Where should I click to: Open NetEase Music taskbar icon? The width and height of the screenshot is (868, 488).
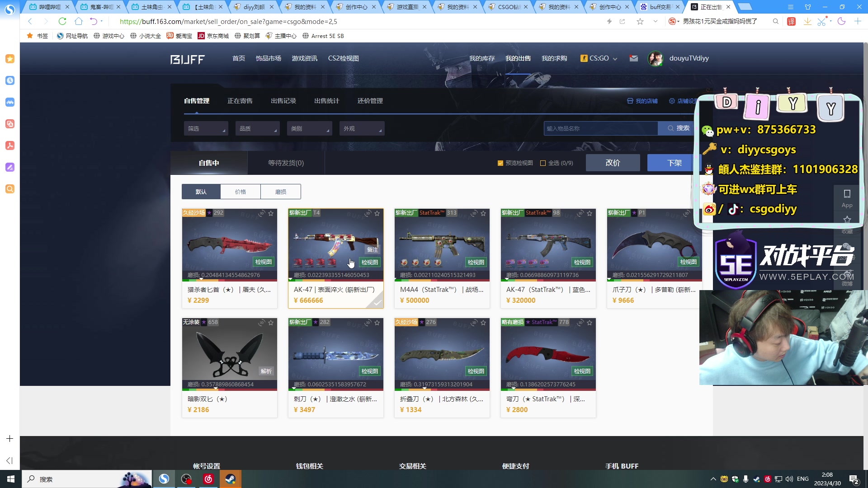208,479
